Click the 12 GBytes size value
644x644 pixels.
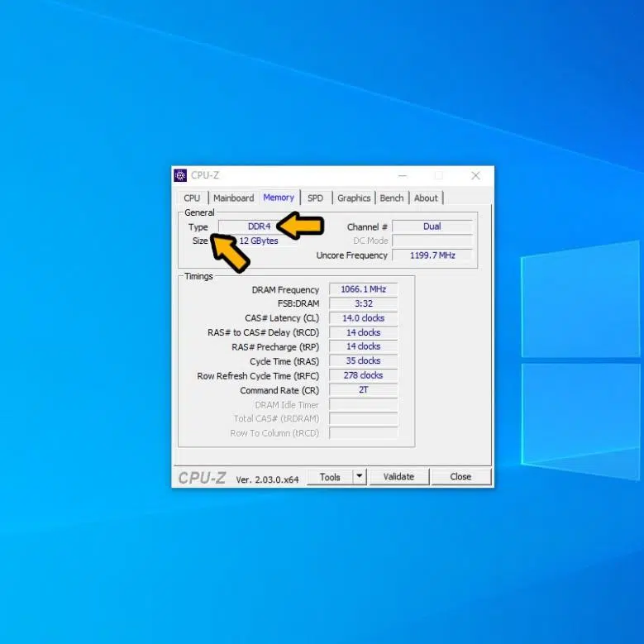tap(259, 241)
